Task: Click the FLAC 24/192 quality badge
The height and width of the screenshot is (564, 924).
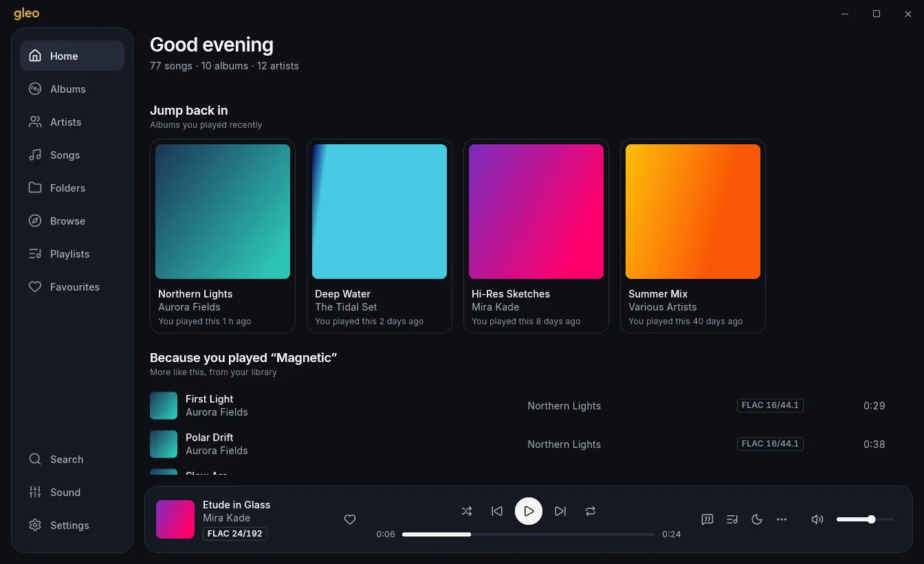Action: click(235, 534)
